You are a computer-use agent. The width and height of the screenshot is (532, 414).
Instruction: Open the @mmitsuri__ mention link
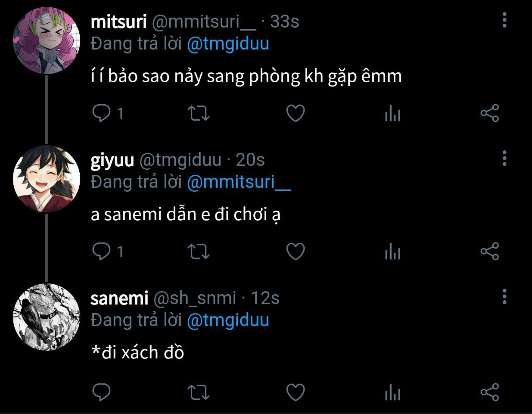pos(239,182)
